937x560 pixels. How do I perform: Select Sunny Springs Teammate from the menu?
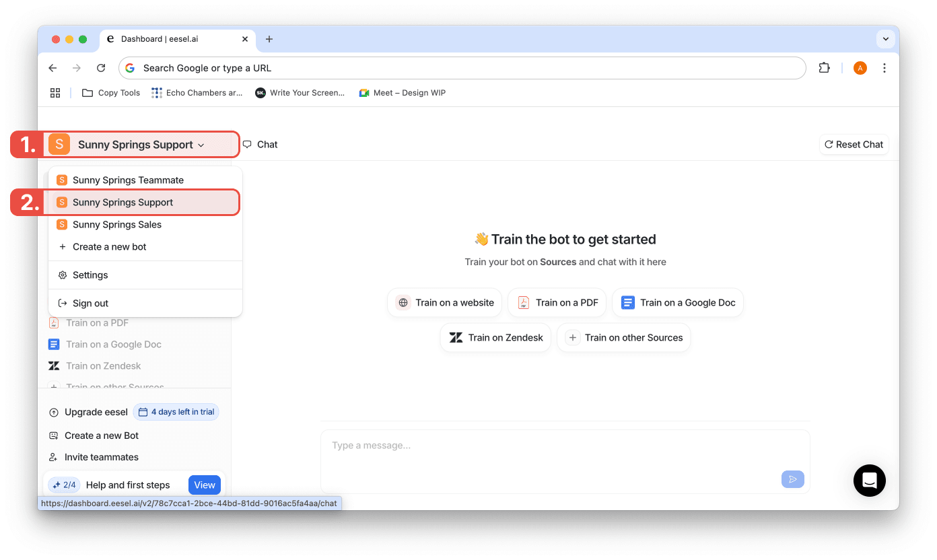(128, 180)
